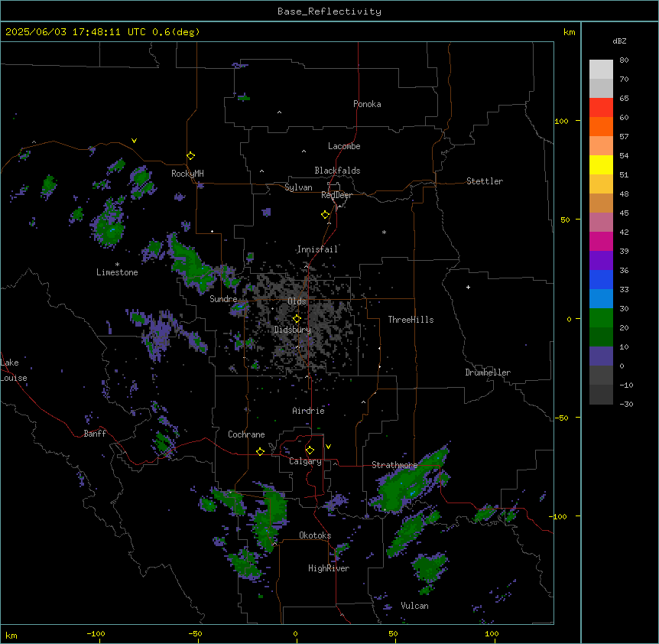659x644 pixels.
Task: Click the Innisfail city label
Action: 317,249
